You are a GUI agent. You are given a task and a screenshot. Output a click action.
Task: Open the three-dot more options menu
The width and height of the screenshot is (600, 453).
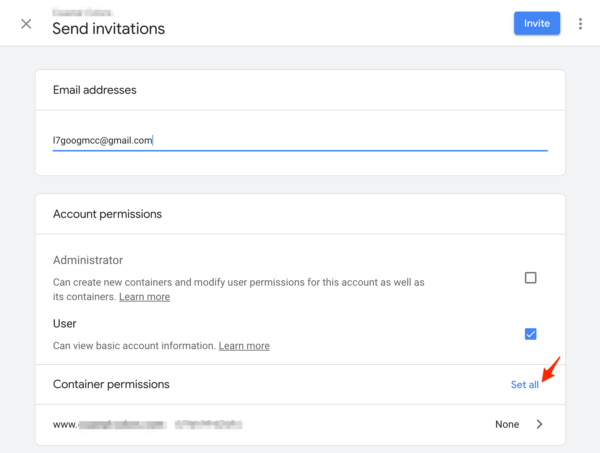point(580,24)
